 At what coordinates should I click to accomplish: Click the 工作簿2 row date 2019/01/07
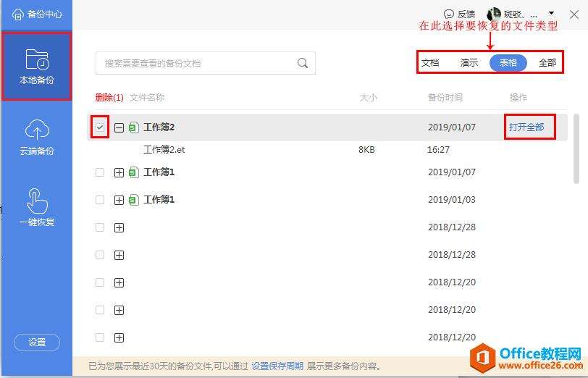point(452,127)
